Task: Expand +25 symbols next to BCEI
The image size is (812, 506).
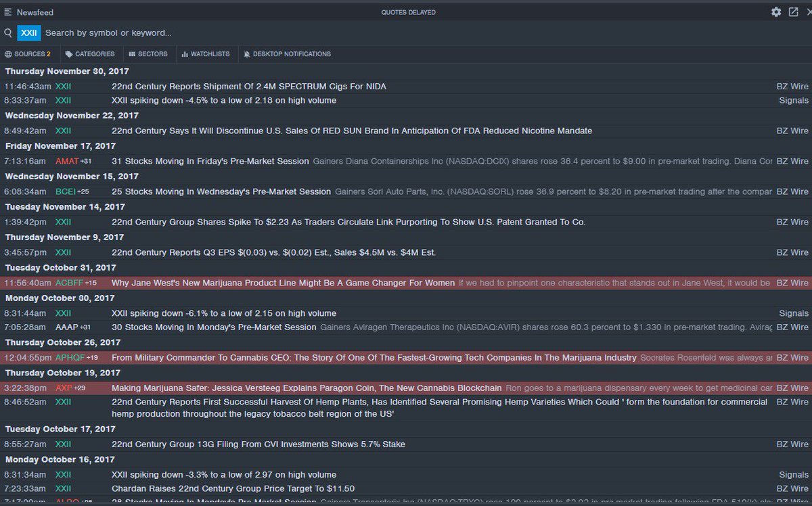Action: pos(83,191)
